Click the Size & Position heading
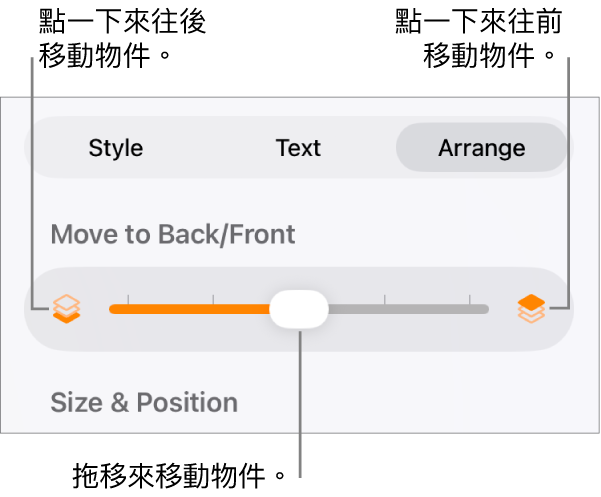 144,403
